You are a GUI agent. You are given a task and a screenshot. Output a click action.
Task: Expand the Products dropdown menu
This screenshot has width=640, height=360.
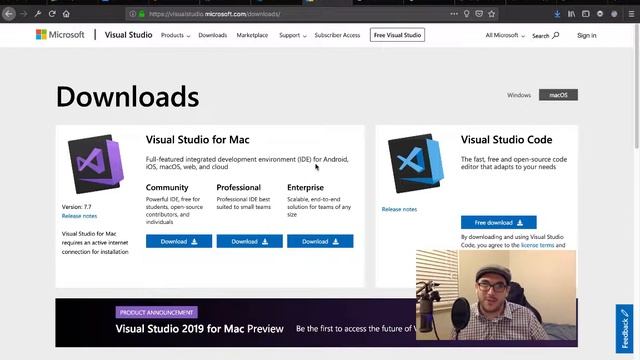pyautogui.click(x=176, y=36)
